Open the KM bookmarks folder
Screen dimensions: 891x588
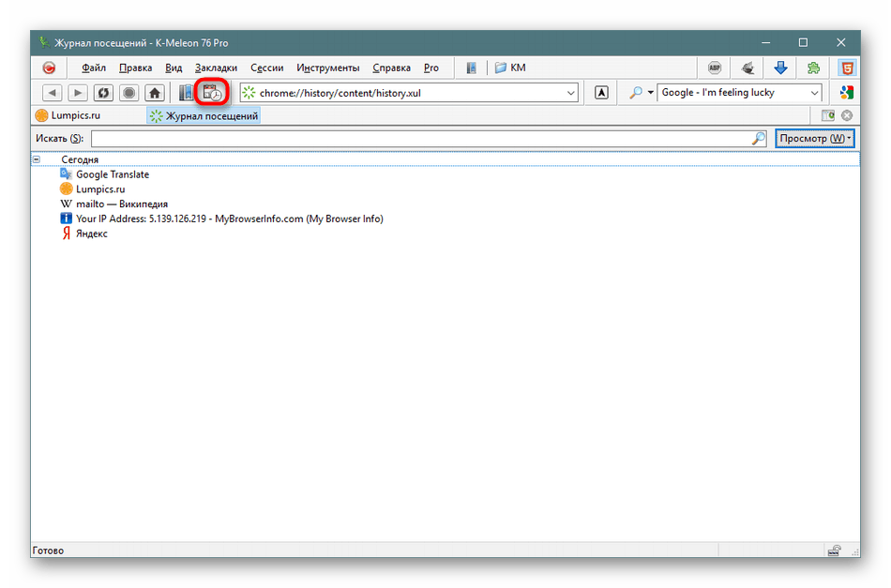(x=510, y=68)
